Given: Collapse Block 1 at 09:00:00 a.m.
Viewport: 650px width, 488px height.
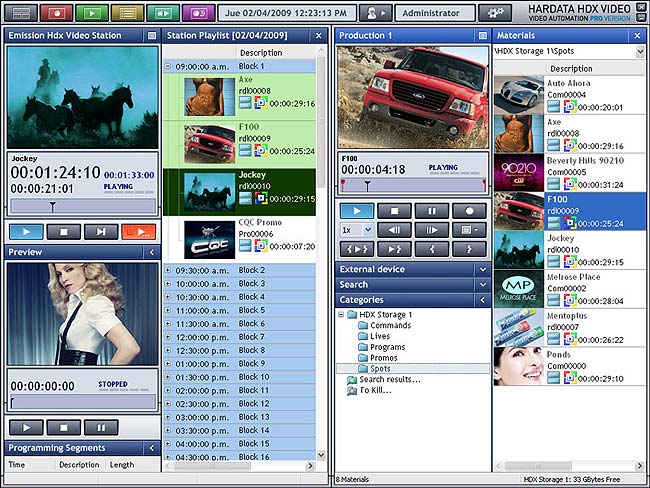Looking at the screenshot, I should tap(168, 66).
